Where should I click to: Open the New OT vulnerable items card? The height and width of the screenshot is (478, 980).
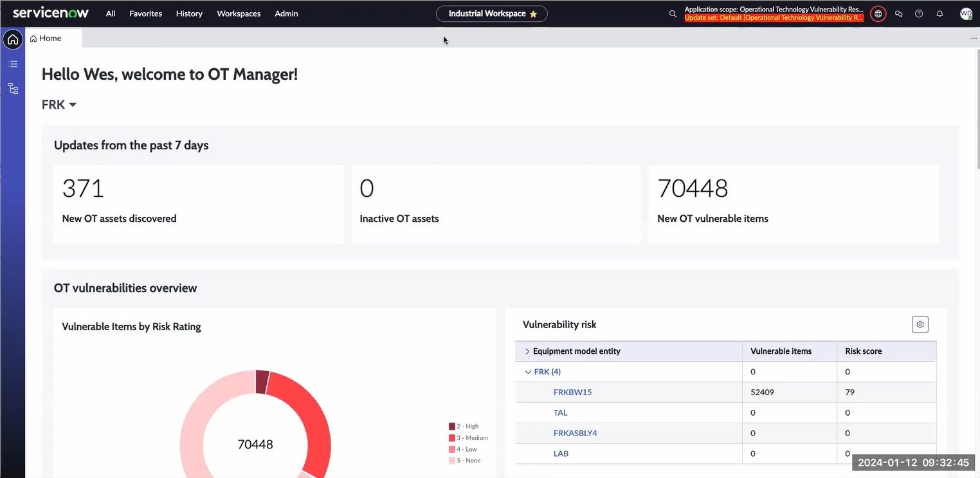(x=794, y=205)
